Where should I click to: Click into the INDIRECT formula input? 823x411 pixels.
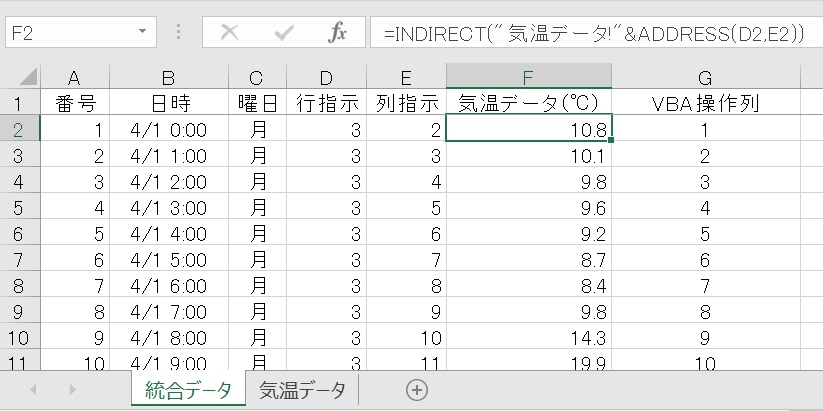(x=597, y=33)
